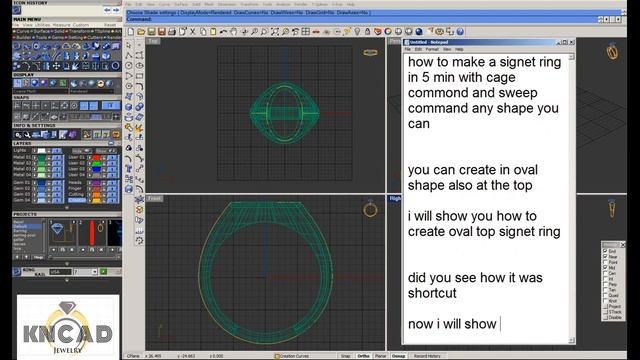Click the yellow-black sphere display icon
This screenshot has height=360, width=640.
pyautogui.click(x=101, y=83)
